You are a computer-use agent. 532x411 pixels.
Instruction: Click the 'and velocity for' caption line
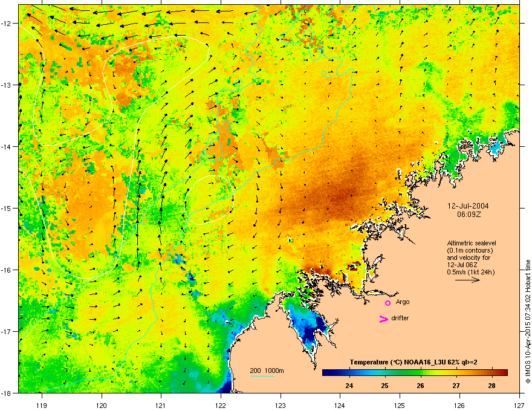pyautogui.click(x=469, y=257)
